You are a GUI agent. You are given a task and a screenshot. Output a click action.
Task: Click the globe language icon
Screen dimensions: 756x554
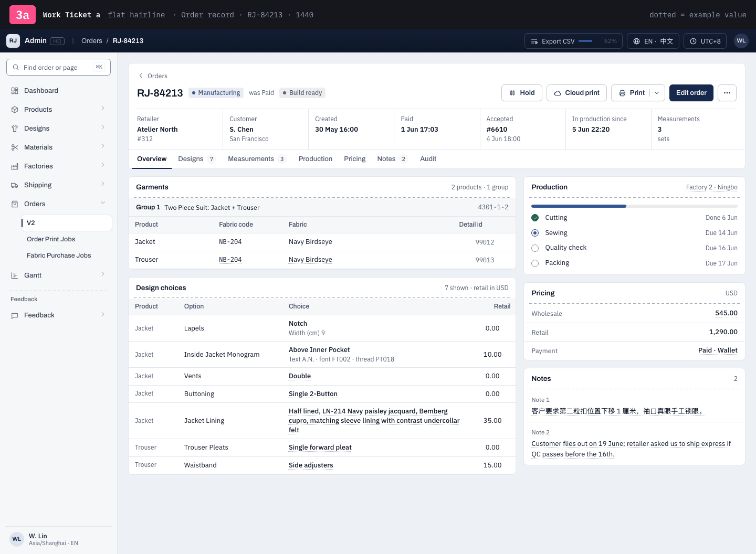click(x=637, y=41)
